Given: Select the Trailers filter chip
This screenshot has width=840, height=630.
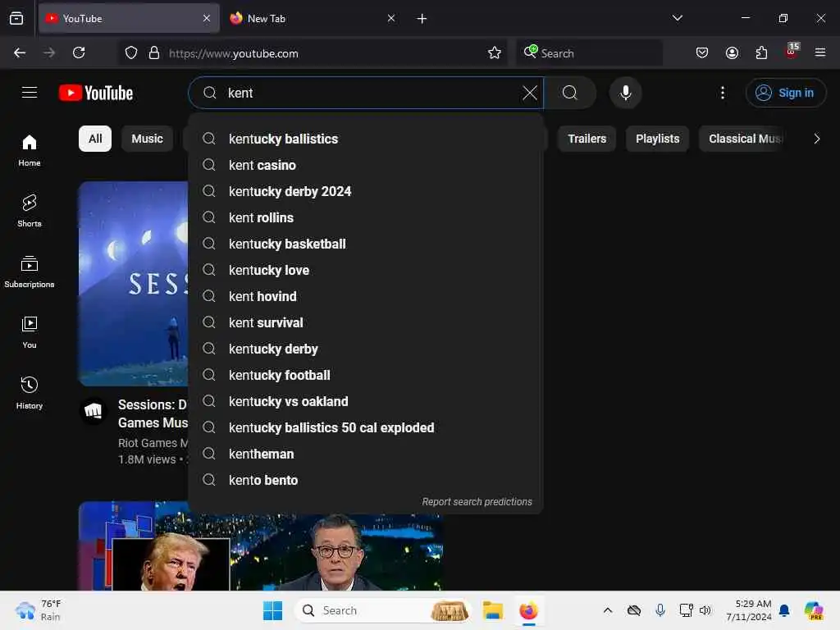Looking at the screenshot, I should click(x=587, y=139).
